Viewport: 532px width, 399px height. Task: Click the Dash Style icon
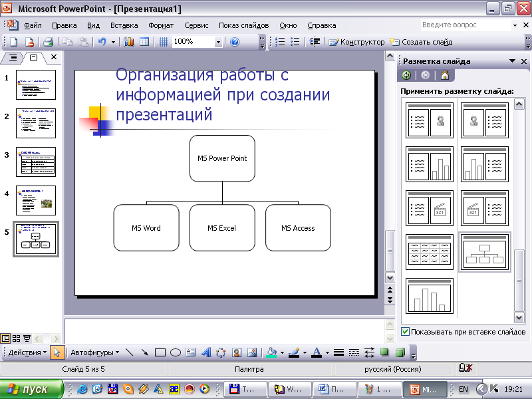(x=354, y=352)
